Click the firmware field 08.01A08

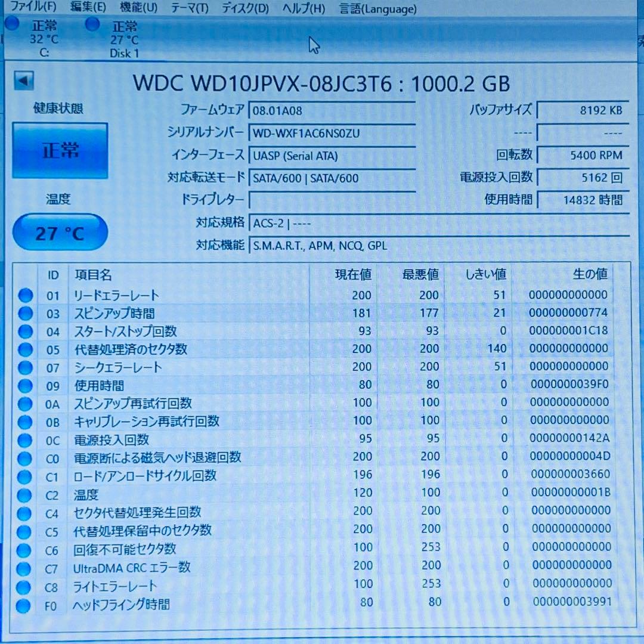pyautogui.click(x=332, y=110)
